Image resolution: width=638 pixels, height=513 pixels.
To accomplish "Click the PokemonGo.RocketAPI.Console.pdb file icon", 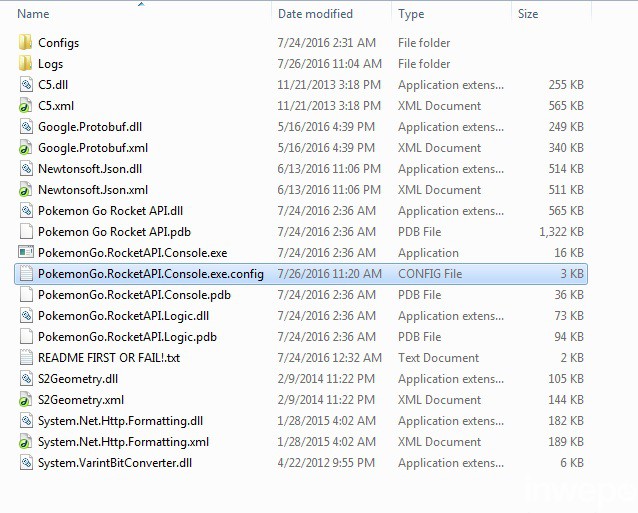I will (26, 295).
